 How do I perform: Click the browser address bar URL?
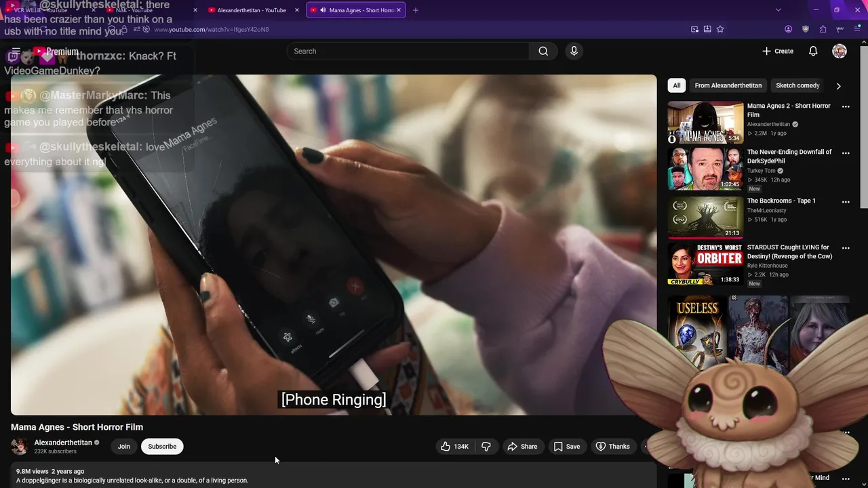tap(212, 30)
